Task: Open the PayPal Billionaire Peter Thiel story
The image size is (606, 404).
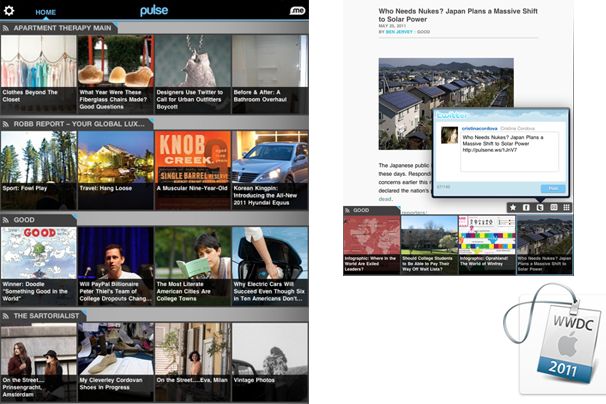Action: coord(116,266)
